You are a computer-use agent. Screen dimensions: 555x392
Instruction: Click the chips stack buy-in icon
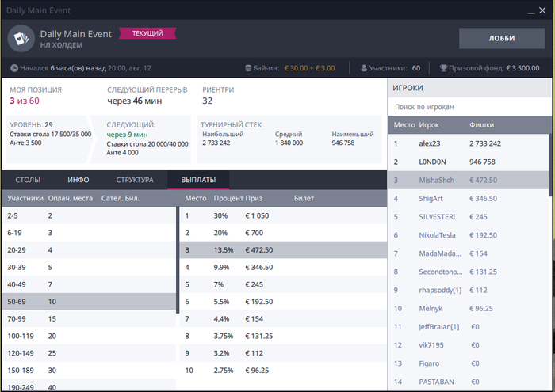(x=248, y=68)
